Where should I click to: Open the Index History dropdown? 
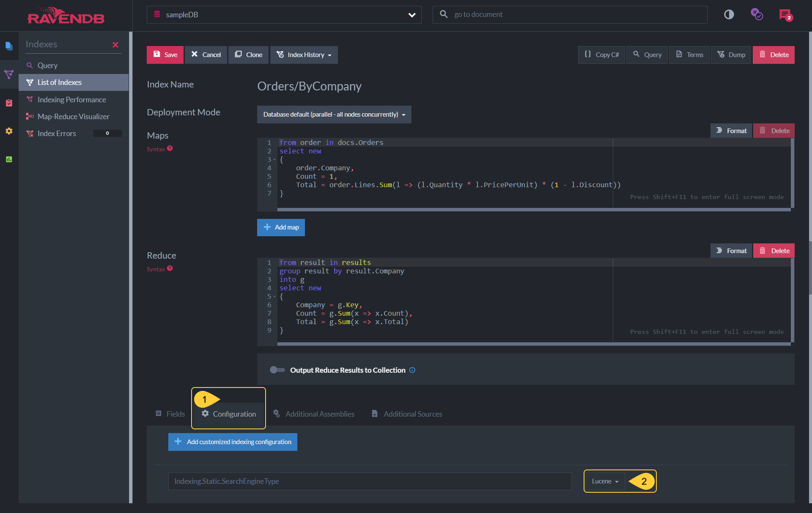[304, 55]
